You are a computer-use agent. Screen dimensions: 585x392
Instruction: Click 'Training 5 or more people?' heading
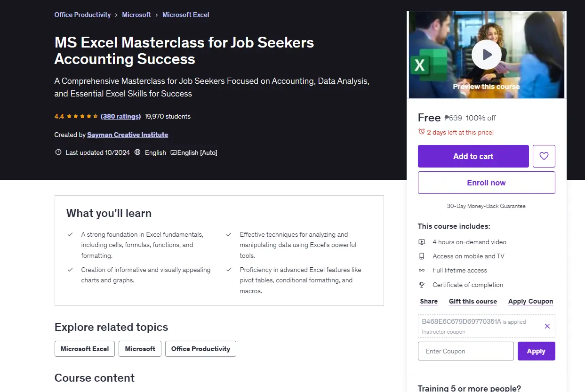point(469,388)
